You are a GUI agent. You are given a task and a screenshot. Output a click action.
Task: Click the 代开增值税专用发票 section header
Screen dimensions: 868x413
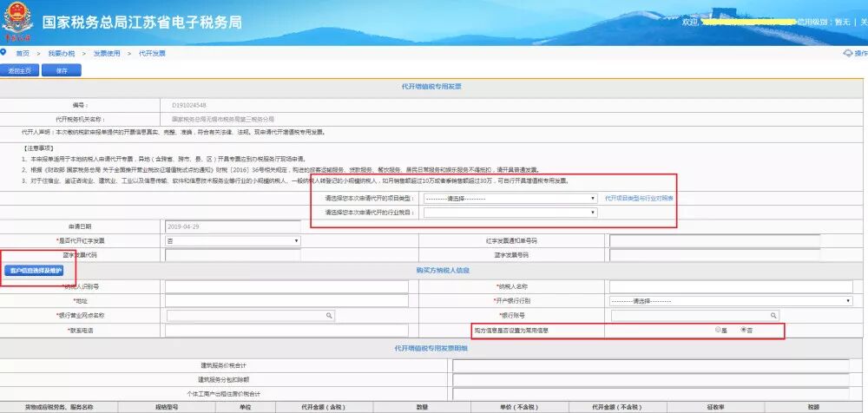(431, 87)
